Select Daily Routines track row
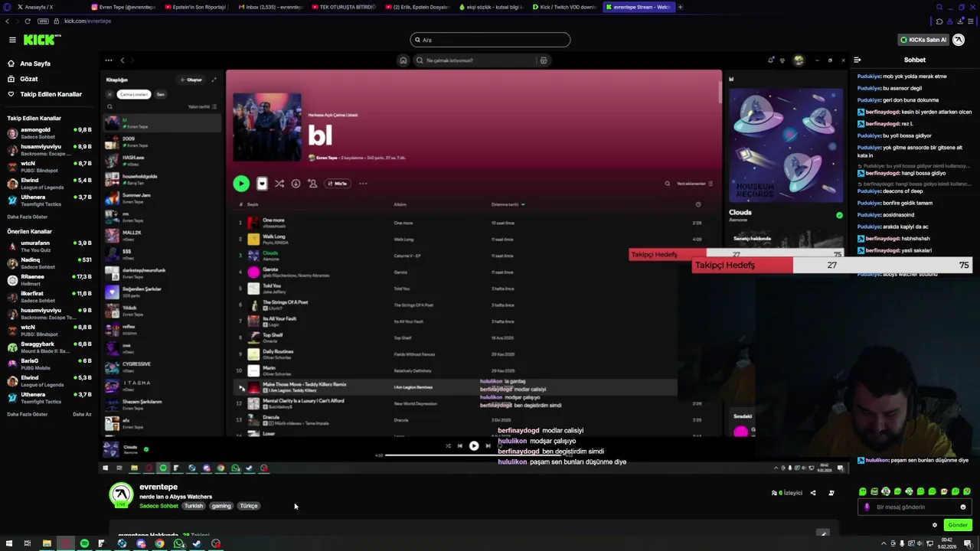The image size is (980, 551). click(470, 354)
